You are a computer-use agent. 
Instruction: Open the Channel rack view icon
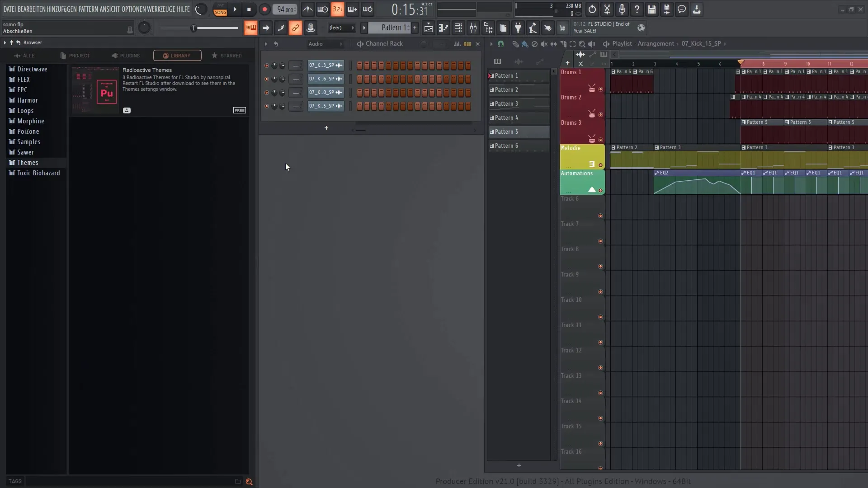(458, 28)
